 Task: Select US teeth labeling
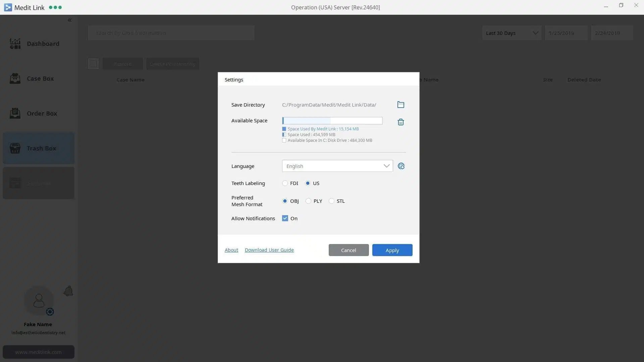click(308, 183)
